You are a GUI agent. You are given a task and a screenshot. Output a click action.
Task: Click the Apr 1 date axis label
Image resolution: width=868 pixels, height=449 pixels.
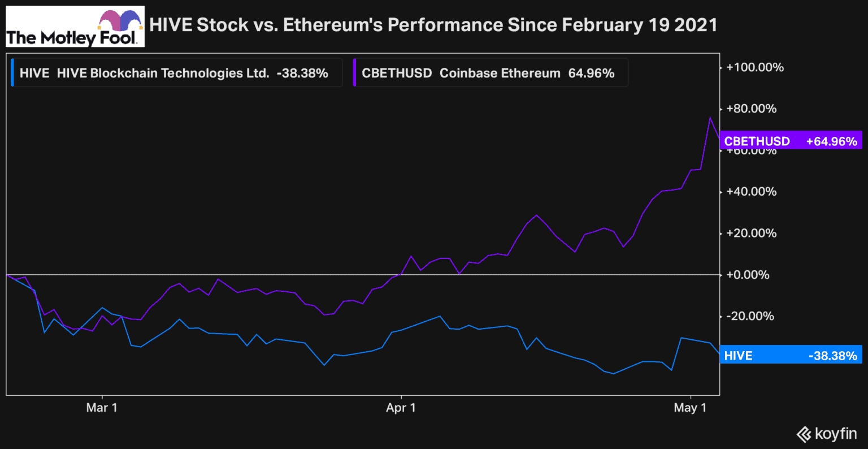point(401,408)
